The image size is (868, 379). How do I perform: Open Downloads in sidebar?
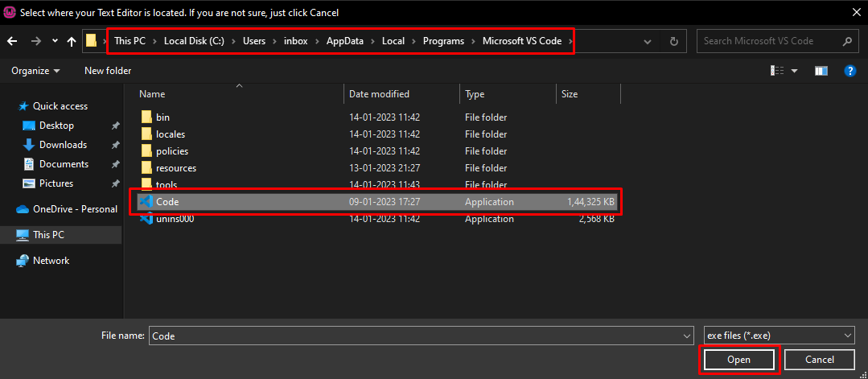click(x=63, y=145)
